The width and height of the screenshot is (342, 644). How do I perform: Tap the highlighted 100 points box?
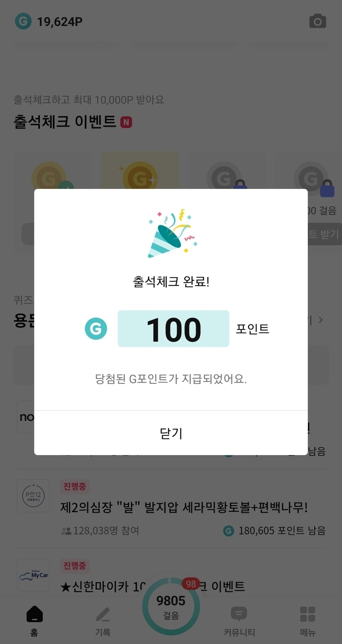(173, 329)
